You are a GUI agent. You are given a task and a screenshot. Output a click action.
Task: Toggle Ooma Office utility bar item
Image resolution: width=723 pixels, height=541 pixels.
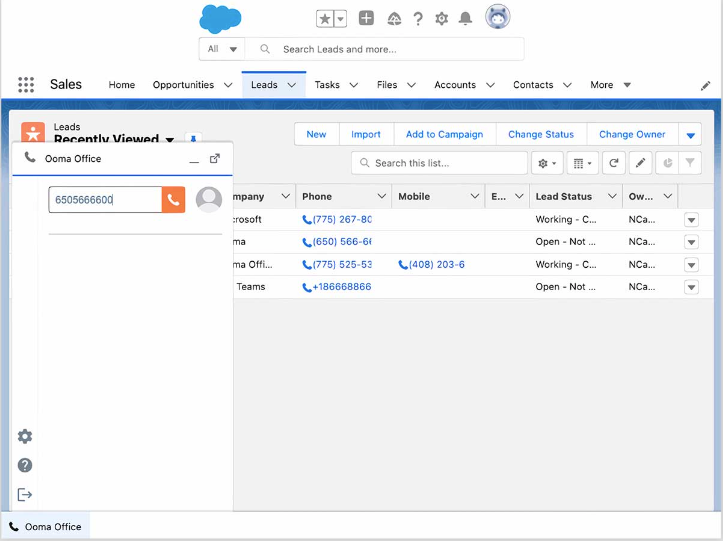45,527
